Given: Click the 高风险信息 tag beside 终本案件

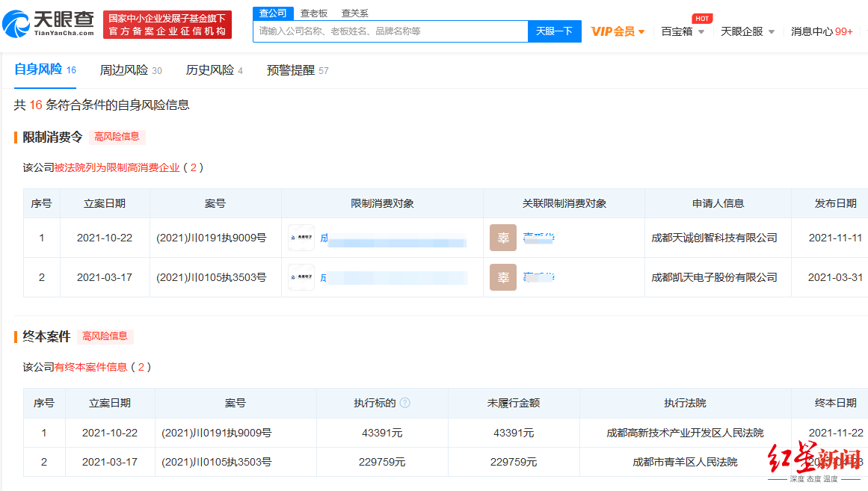Looking at the screenshot, I should pos(105,336).
